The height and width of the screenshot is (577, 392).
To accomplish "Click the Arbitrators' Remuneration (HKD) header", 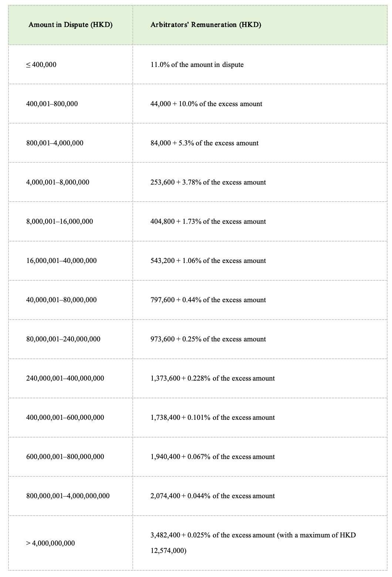I will (x=206, y=25).
